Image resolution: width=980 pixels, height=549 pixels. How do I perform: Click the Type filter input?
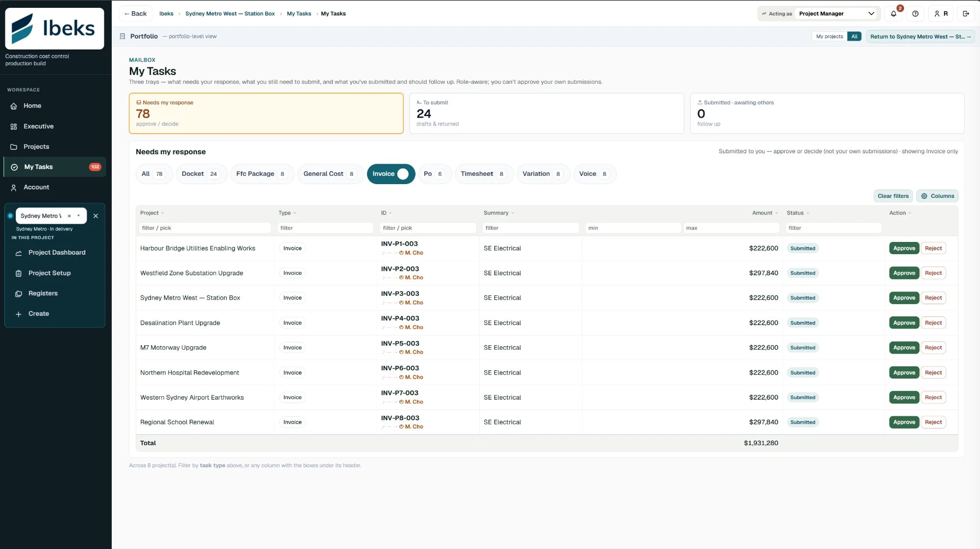coord(325,228)
